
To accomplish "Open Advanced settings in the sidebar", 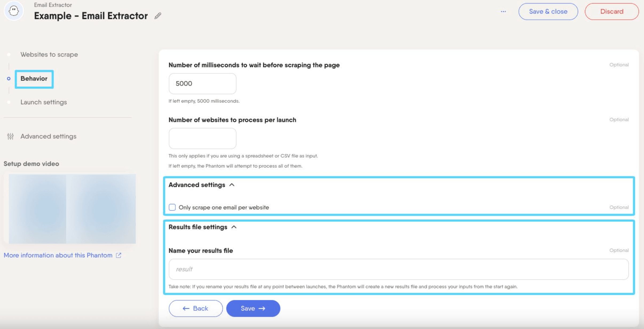I will point(48,136).
